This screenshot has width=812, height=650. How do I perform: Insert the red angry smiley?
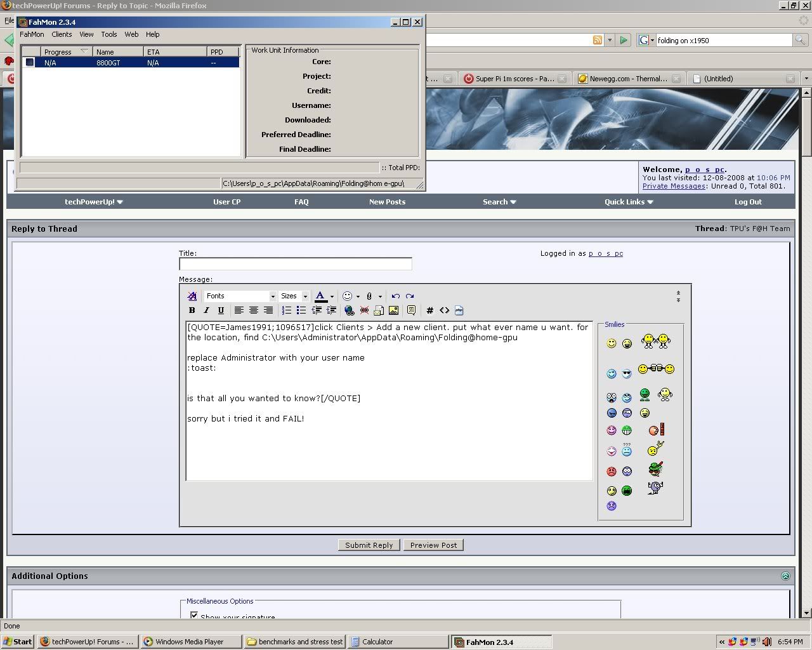tap(612, 472)
